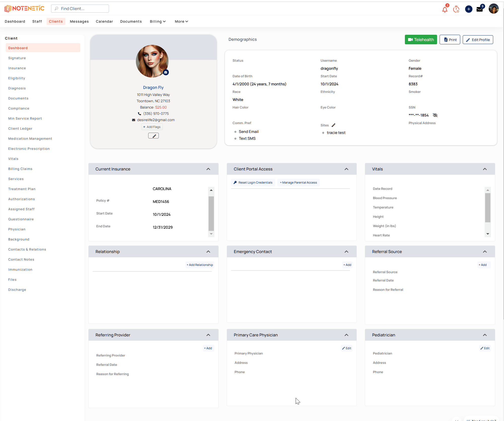This screenshot has height=421, width=504.
Task: Open the Messages nav item
Action: (x=79, y=21)
